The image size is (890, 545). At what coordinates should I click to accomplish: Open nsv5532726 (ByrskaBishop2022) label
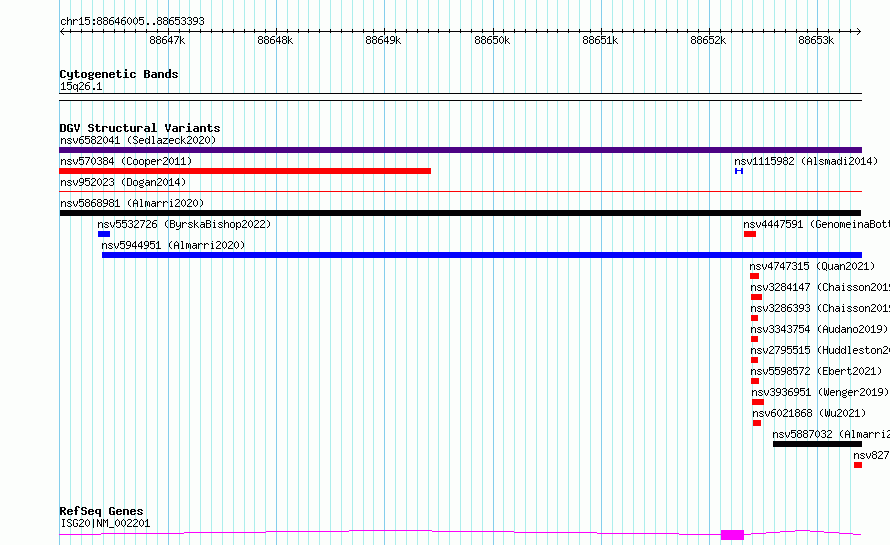[x=184, y=224]
